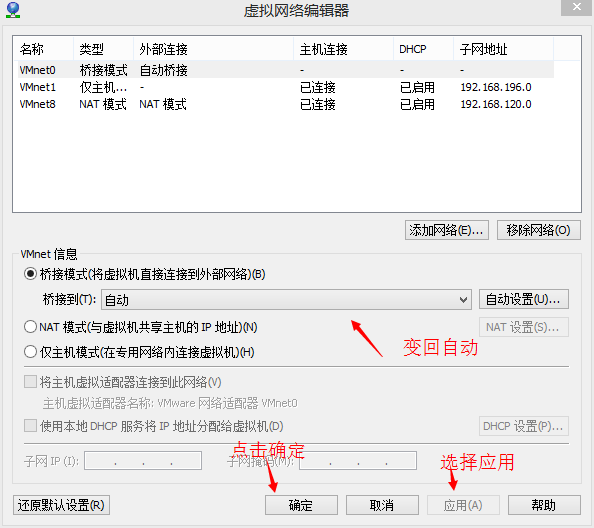The height and width of the screenshot is (528, 594).
Task: Click the 自动桥接 cell for VMnet0
Action: click(163, 70)
